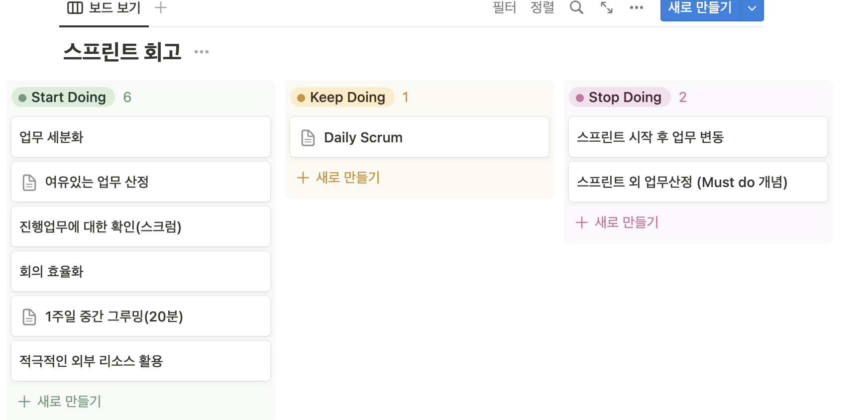Open the 정렬 sort menu
Screen dimensions: 868x420
pos(542,7)
